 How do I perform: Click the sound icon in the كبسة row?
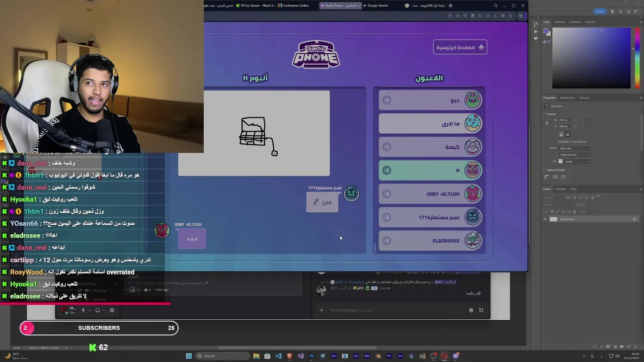click(386, 147)
